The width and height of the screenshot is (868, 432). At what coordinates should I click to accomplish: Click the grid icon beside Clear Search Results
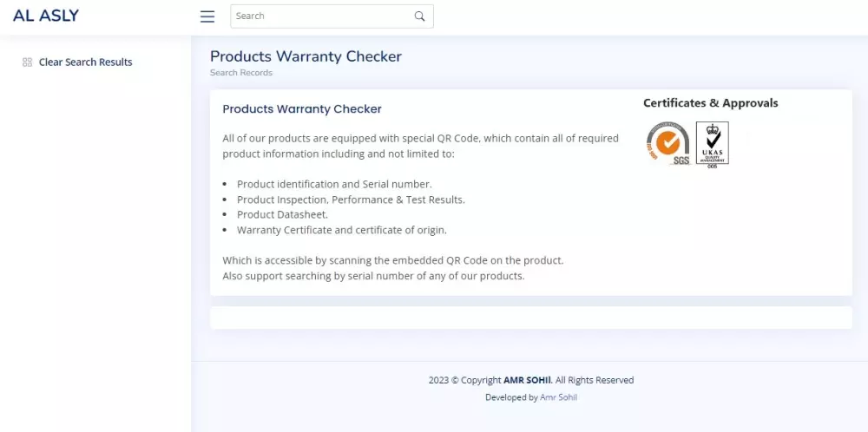click(x=27, y=62)
